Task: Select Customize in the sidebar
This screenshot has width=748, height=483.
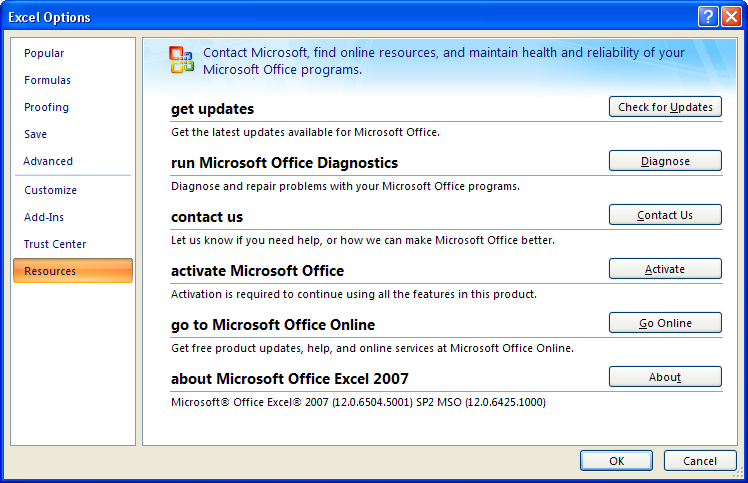Action: 50,190
